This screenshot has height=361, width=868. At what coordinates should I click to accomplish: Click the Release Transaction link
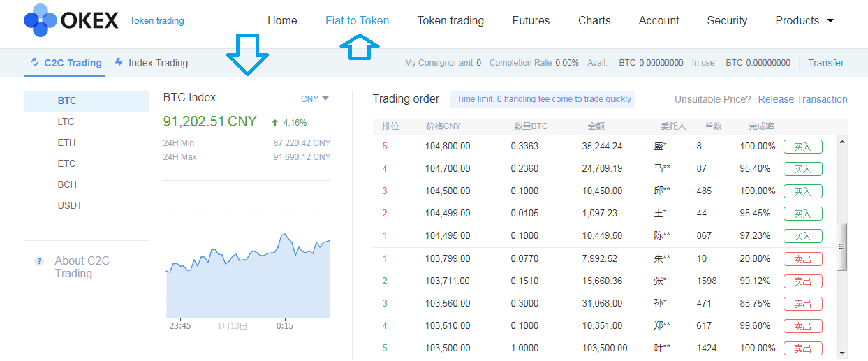click(802, 99)
